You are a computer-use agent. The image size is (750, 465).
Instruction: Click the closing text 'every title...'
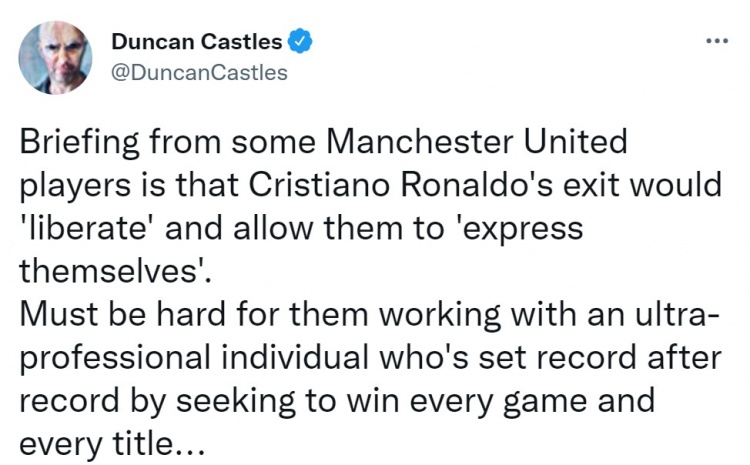pos(112,445)
